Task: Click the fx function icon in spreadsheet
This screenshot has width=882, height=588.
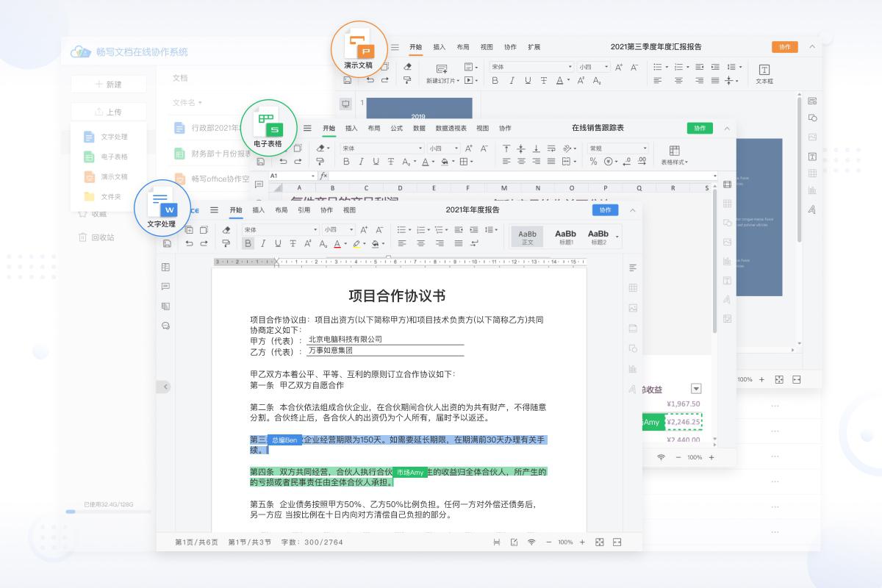Action: pos(323,176)
